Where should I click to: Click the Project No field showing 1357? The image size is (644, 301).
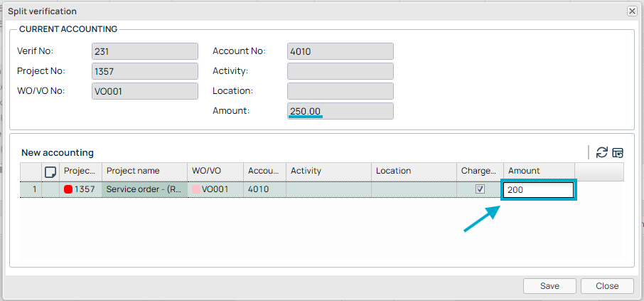pos(145,71)
